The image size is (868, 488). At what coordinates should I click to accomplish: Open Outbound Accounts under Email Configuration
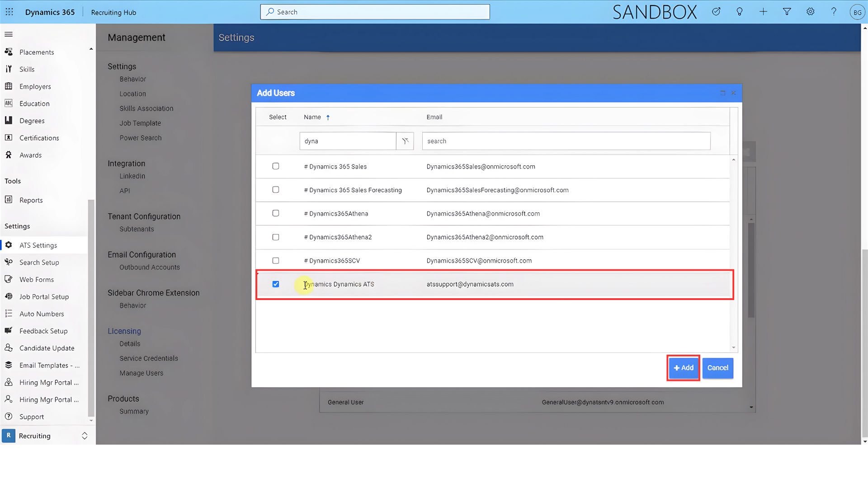point(150,267)
